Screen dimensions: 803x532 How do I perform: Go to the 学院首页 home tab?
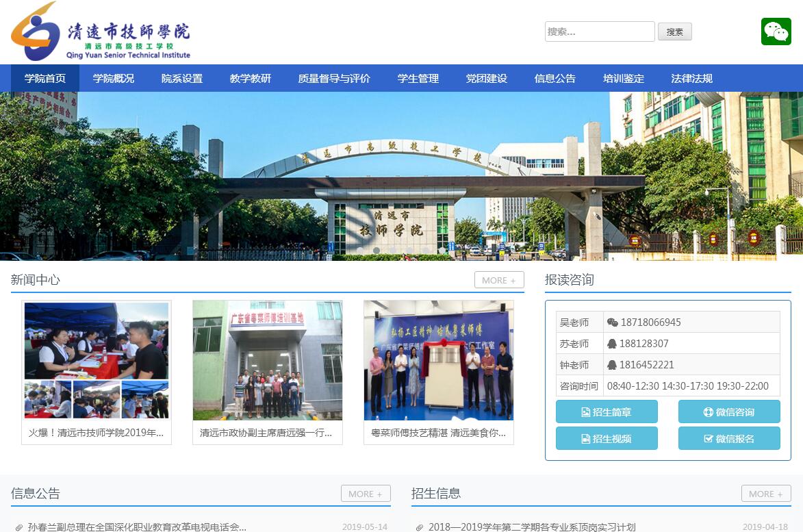coord(45,78)
